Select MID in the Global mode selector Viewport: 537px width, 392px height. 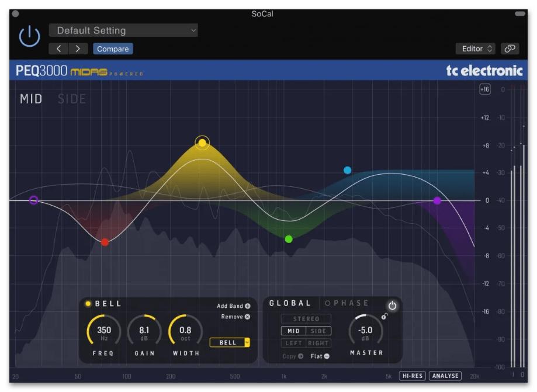[x=293, y=331]
